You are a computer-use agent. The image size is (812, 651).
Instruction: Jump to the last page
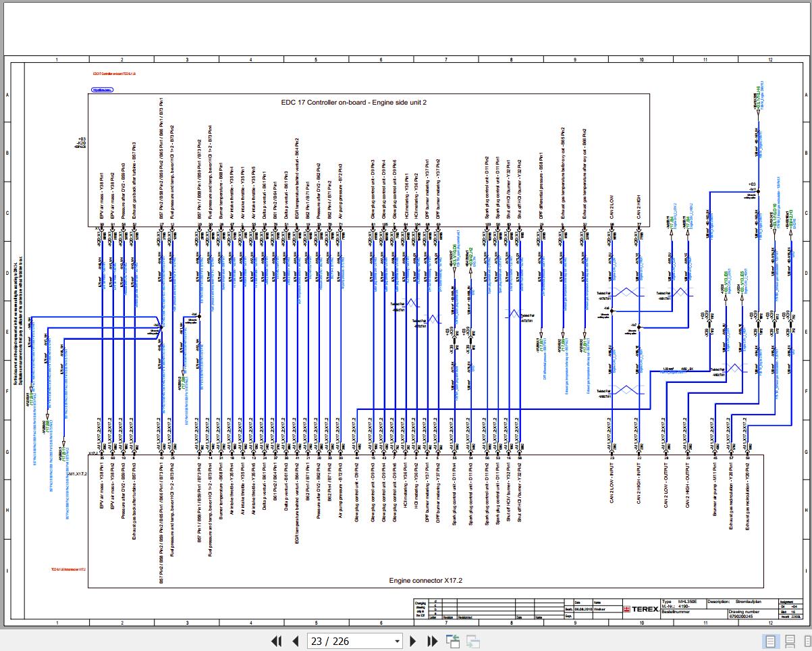pyautogui.click(x=433, y=642)
